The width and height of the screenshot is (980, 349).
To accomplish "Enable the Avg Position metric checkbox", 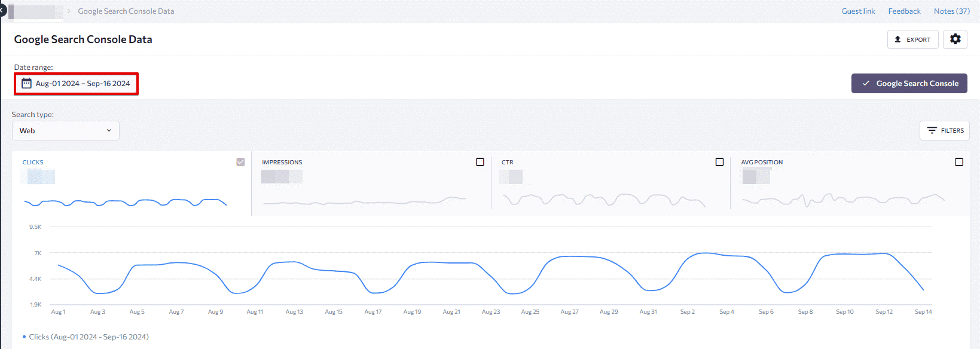I will point(959,162).
